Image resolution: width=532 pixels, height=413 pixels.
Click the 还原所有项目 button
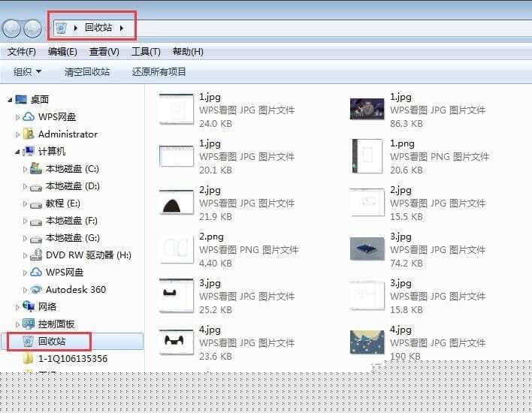159,72
